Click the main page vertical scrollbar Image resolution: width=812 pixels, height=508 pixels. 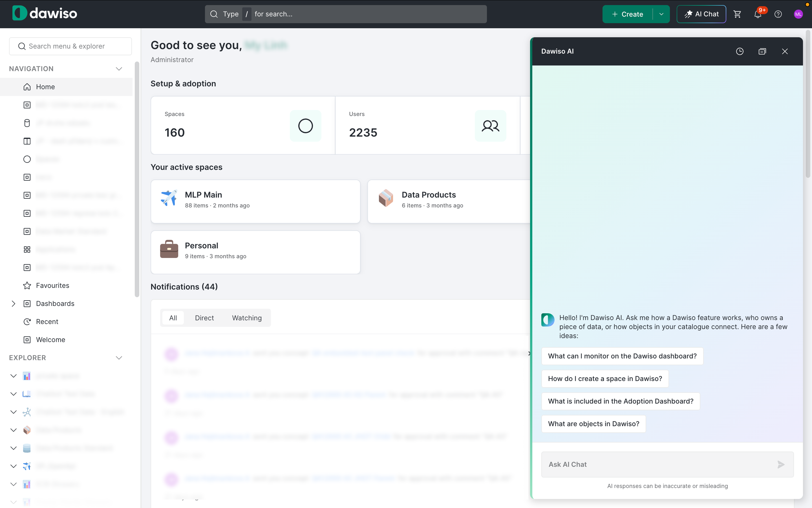point(808,104)
